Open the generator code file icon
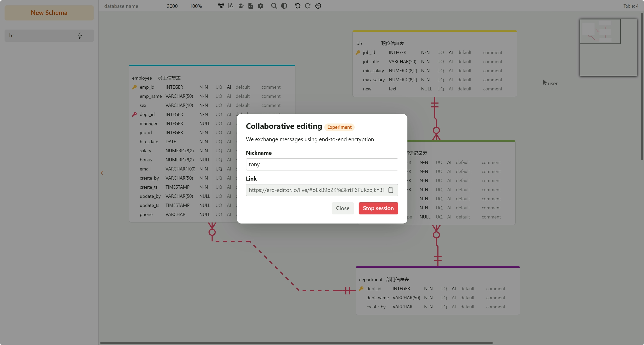The height and width of the screenshot is (345, 644). pos(250,6)
